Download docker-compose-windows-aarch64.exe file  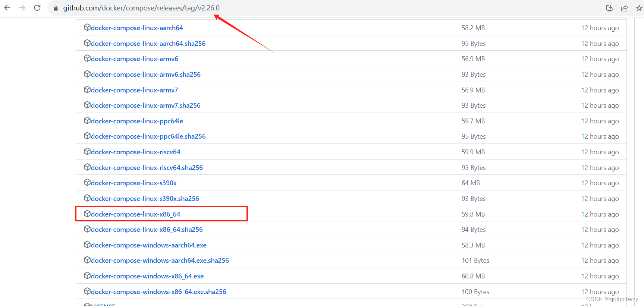click(149, 245)
